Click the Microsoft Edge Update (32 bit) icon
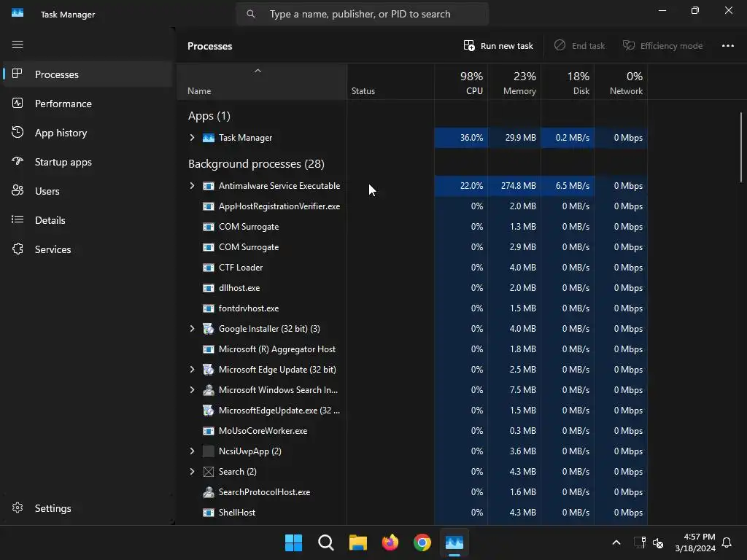The height and width of the screenshot is (560, 747). click(208, 370)
